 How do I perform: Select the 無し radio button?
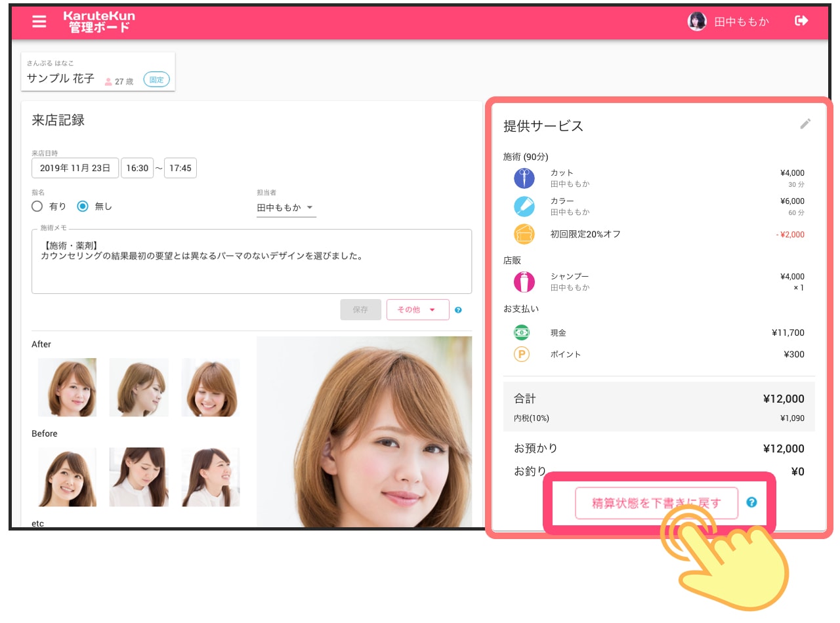click(x=83, y=207)
